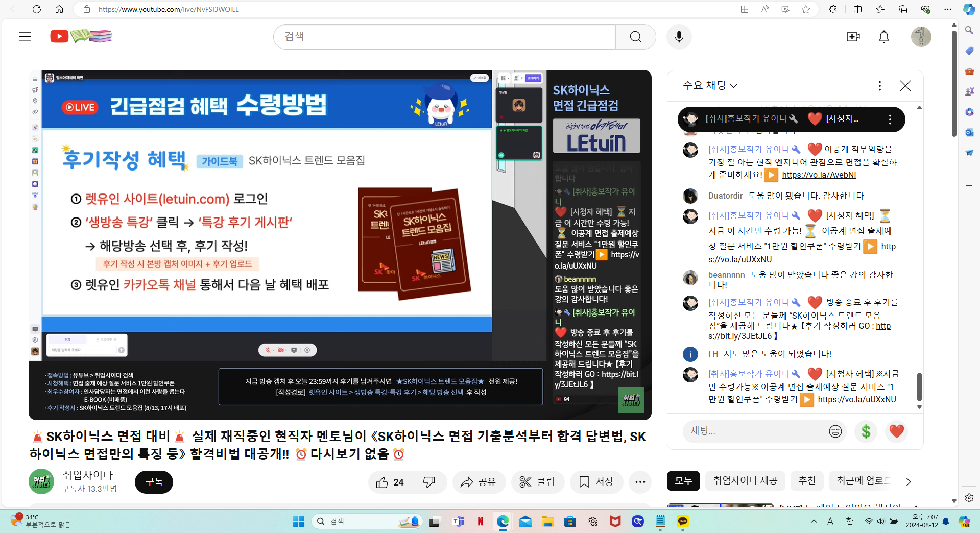Click the 채팅 message input field
Screen dimensions: 980x533
pos(753,431)
